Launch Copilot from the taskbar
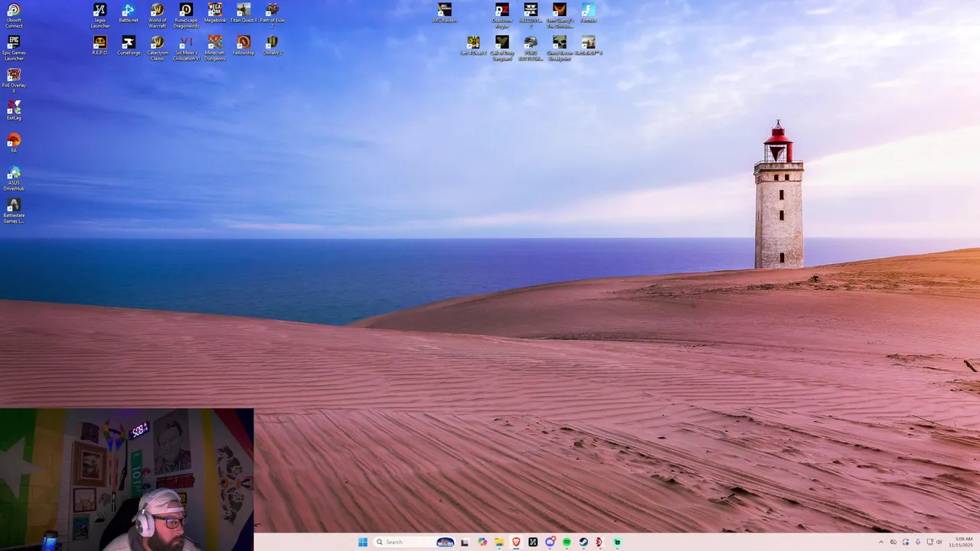 [482, 542]
